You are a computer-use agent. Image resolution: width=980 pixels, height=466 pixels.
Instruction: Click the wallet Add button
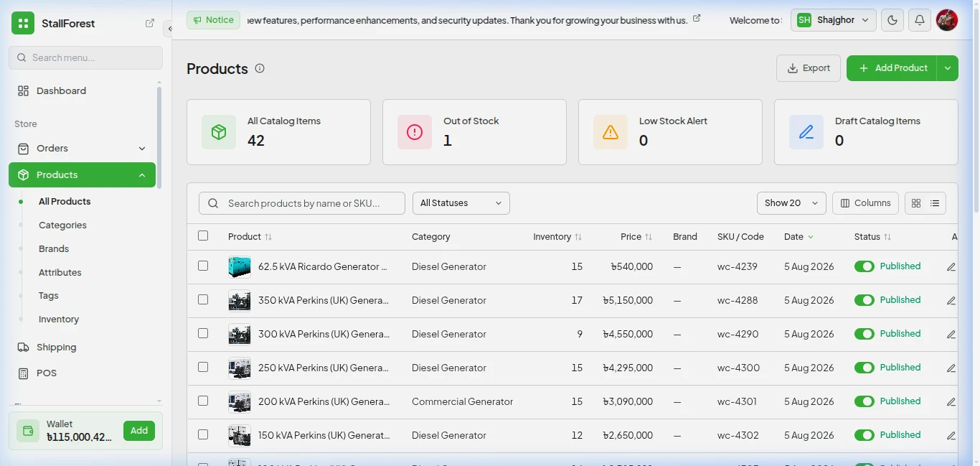139,431
